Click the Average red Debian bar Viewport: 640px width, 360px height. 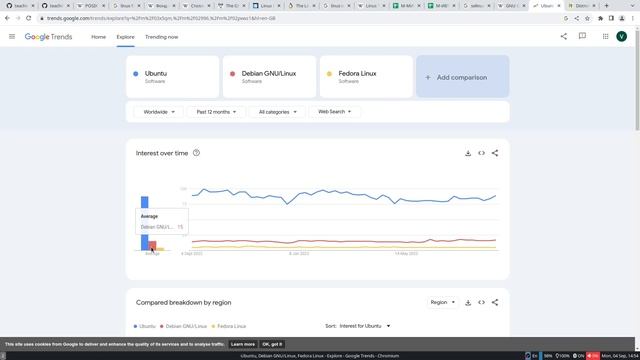[x=152, y=246]
